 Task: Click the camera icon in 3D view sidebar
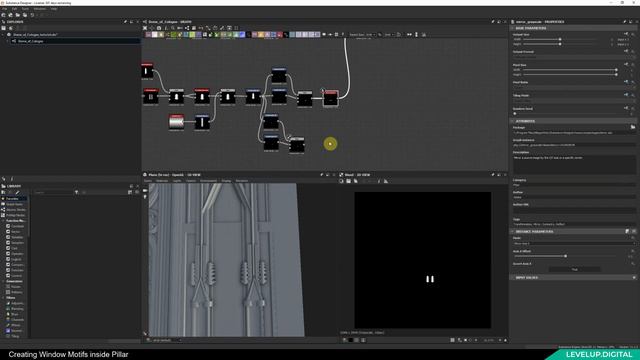(145, 191)
